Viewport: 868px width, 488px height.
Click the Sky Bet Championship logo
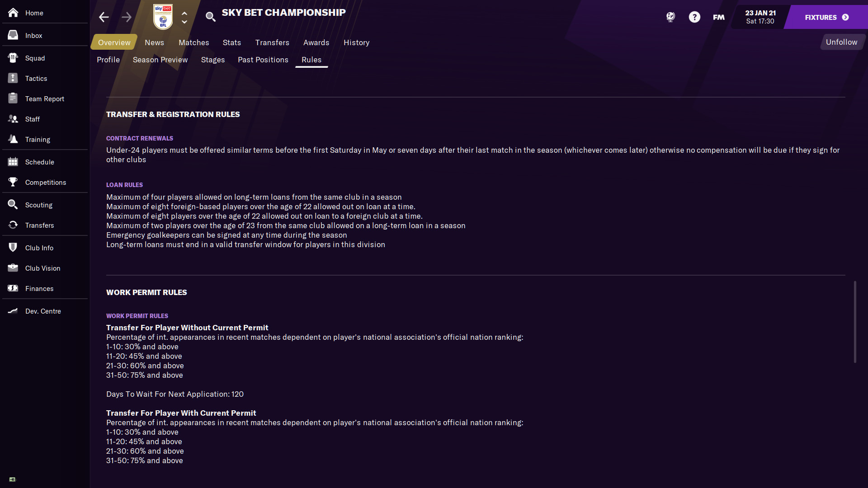click(x=163, y=17)
